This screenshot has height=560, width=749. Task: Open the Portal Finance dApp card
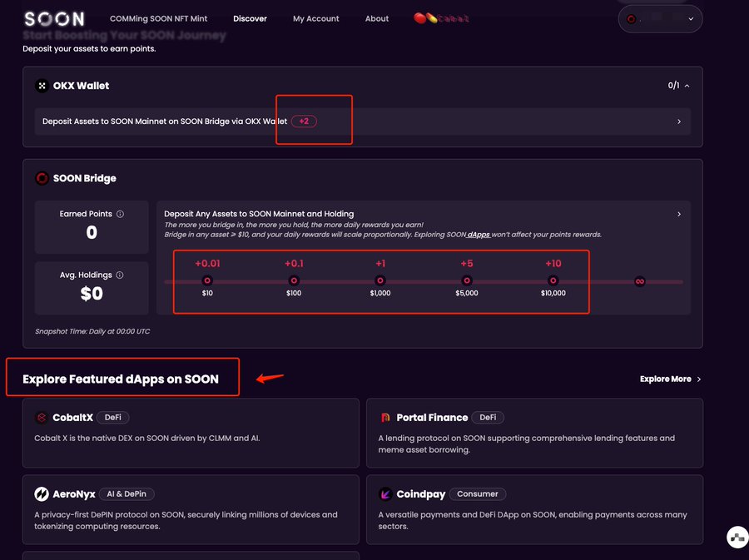(x=534, y=433)
